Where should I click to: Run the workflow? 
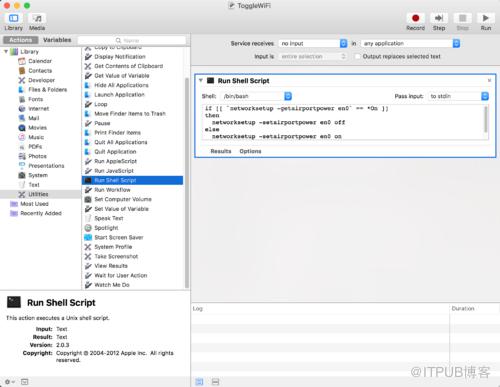pyautogui.click(x=486, y=22)
